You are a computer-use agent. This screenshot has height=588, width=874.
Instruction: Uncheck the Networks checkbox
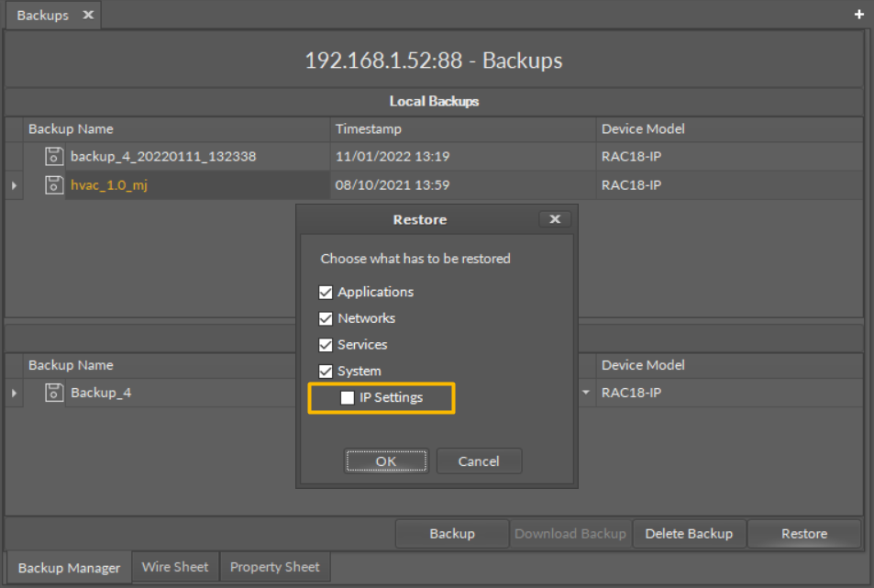[326, 319]
